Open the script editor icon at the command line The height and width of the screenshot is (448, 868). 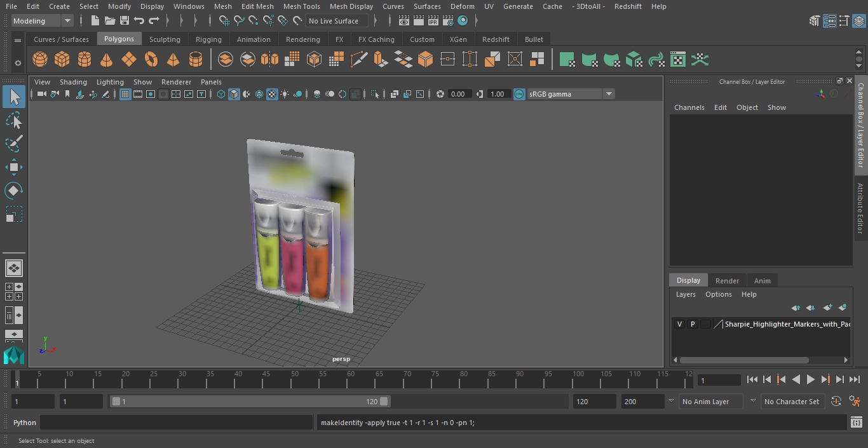[x=856, y=423]
